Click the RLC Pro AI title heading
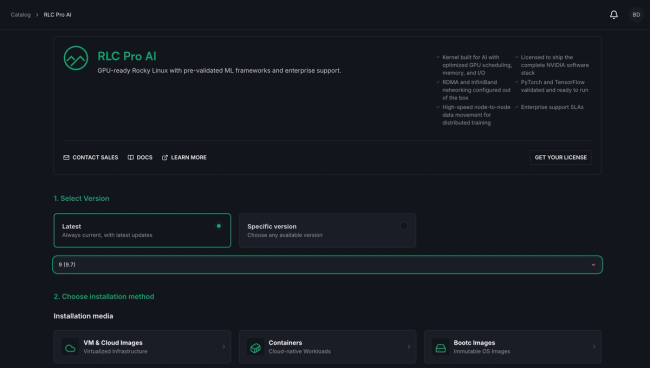The width and height of the screenshot is (650, 368). (x=127, y=56)
